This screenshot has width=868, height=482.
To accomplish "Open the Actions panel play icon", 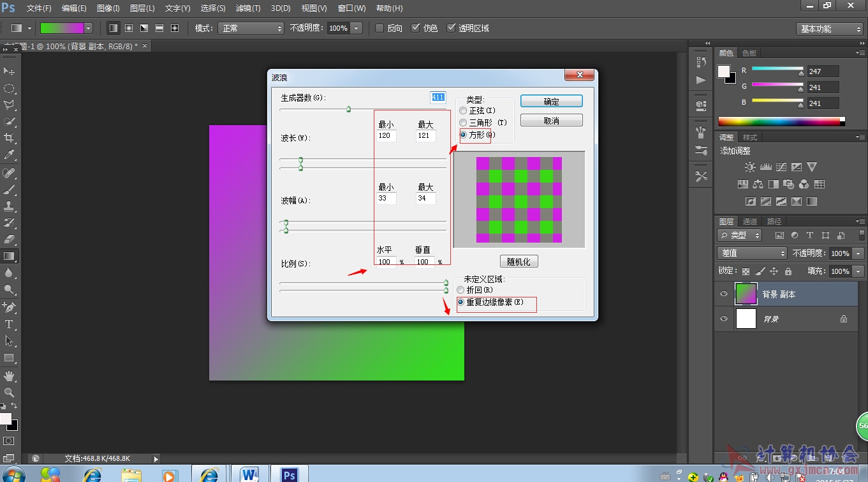I will click(x=701, y=80).
